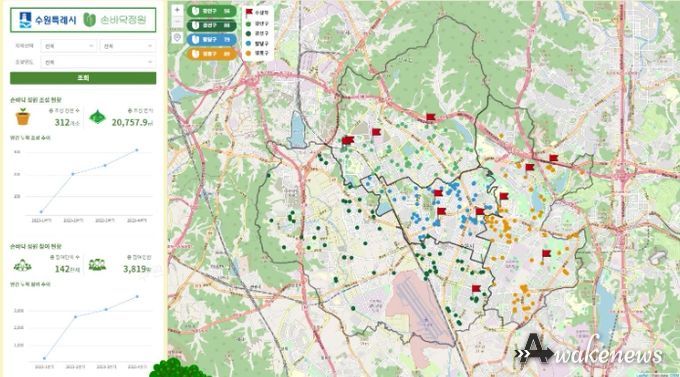Click the map location pin control

(x=177, y=38)
